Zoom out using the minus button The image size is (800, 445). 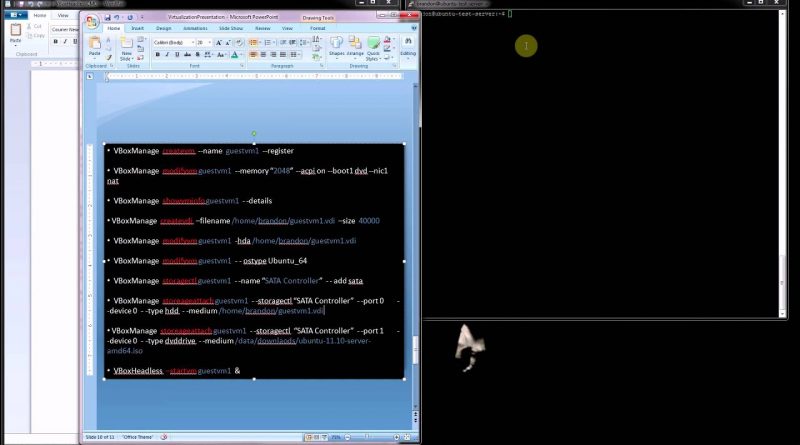[347, 437]
